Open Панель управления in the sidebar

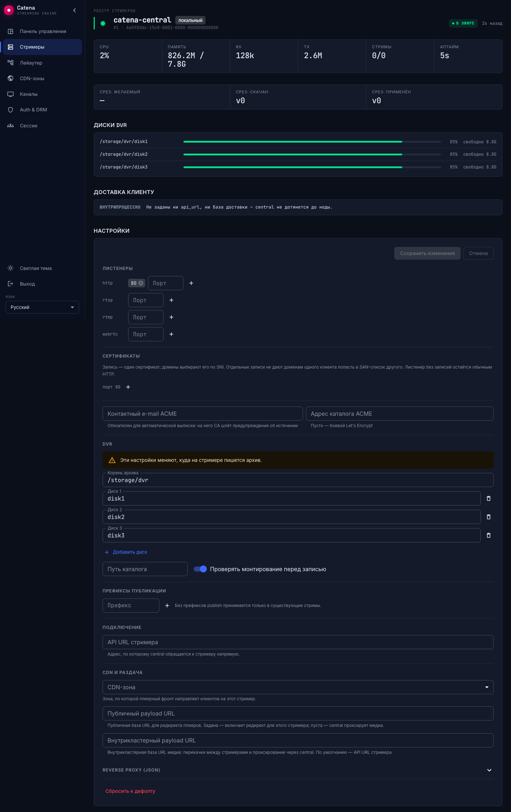click(x=43, y=31)
